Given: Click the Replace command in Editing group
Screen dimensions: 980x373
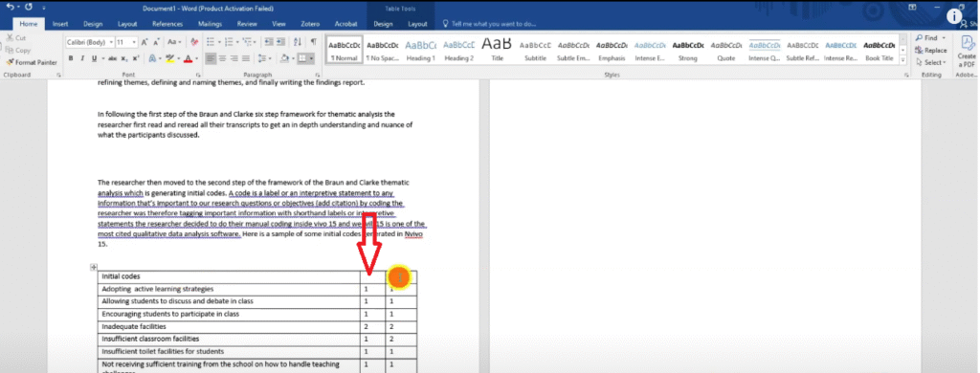Looking at the screenshot, I should pyautogui.click(x=930, y=50).
